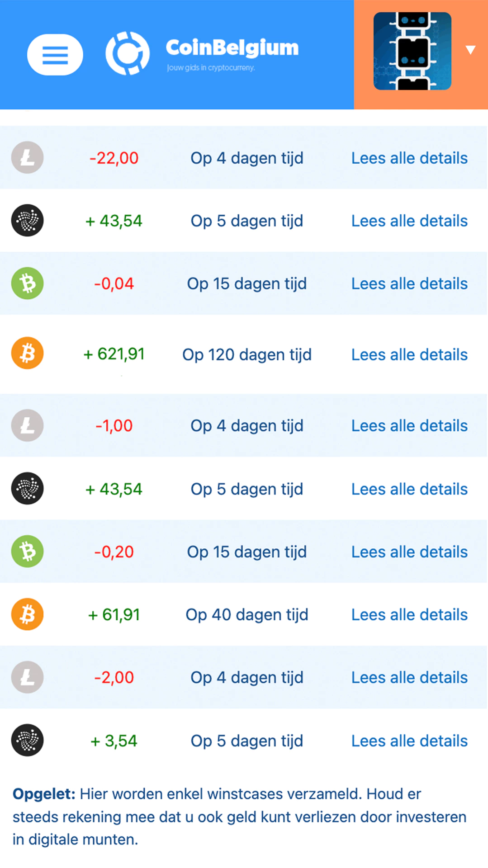Viewport: 488px width, 868px height.
Task: Open the robot avatar profile picture
Action: click(412, 51)
